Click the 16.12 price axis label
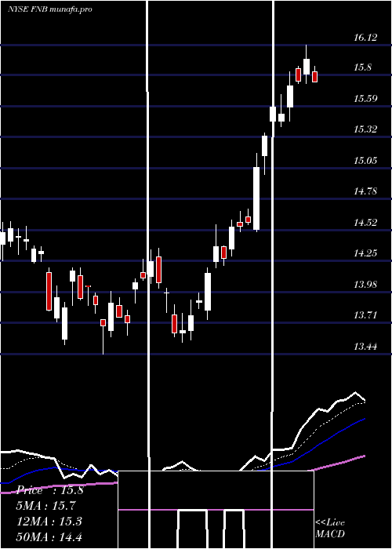The width and height of the screenshot is (392, 549). tap(365, 38)
